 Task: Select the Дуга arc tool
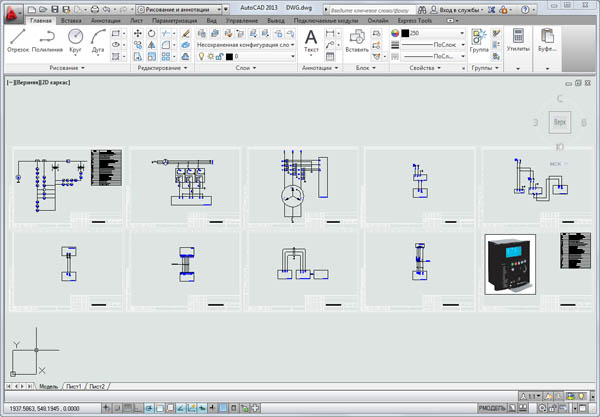[98, 41]
